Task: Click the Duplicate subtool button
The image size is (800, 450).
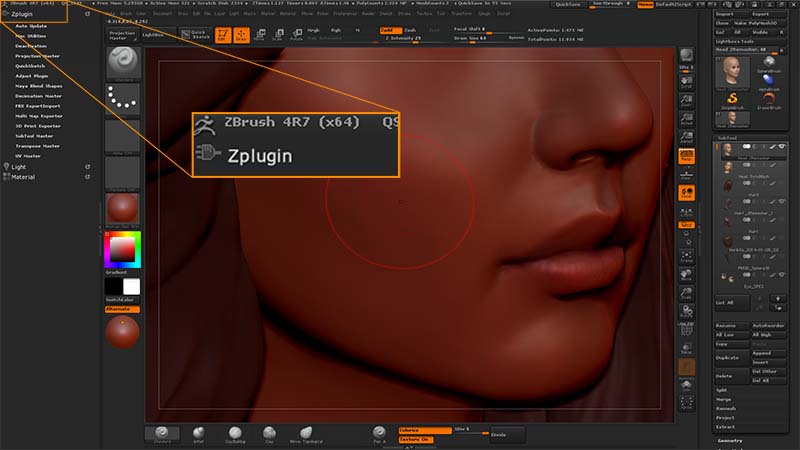Action: tap(731, 358)
